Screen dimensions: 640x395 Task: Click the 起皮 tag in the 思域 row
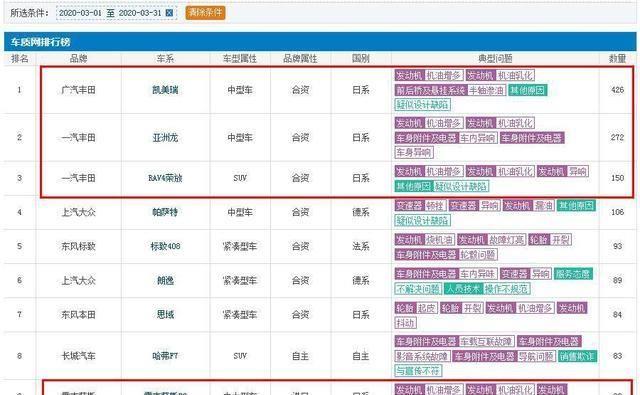click(427, 308)
